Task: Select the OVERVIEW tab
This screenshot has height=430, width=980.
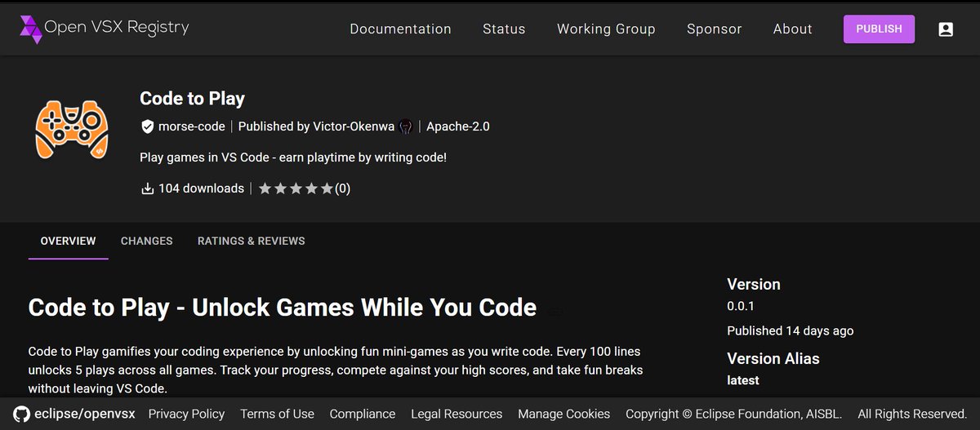Action: click(x=69, y=241)
